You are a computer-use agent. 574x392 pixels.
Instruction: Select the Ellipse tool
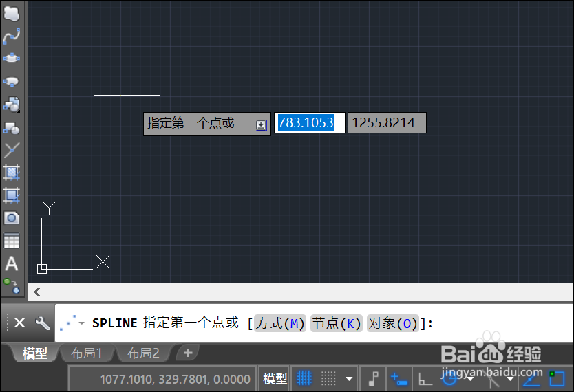pyautogui.click(x=11, y=58)
